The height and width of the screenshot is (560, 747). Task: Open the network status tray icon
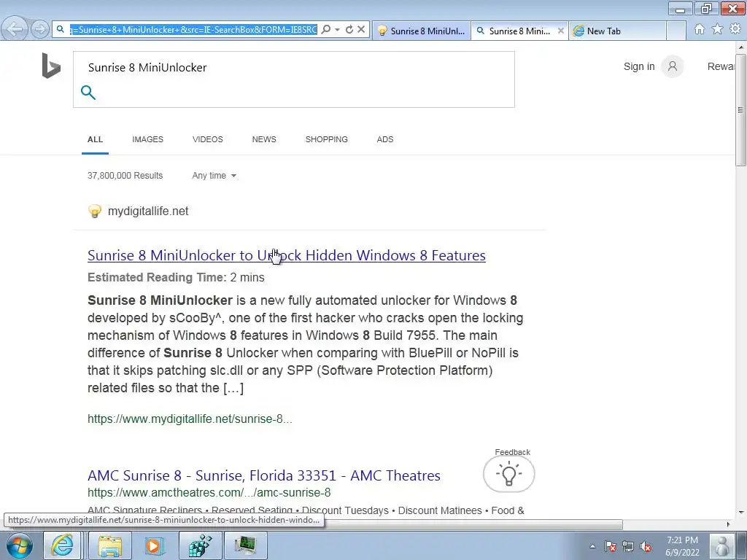tap(628, 547)
